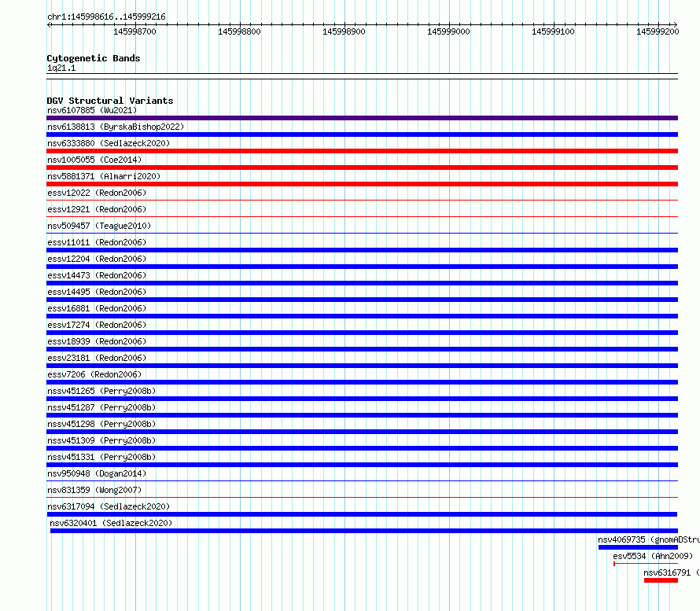Open essv7206 (Redon2006) label
The width and height of the screenshot is (700, 611).
point(94,374)
